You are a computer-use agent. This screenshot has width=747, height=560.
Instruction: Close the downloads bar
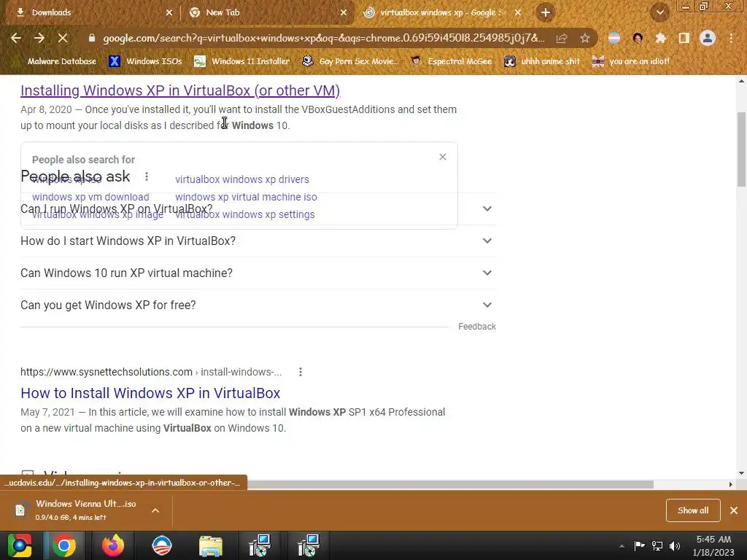click(734, 510)
